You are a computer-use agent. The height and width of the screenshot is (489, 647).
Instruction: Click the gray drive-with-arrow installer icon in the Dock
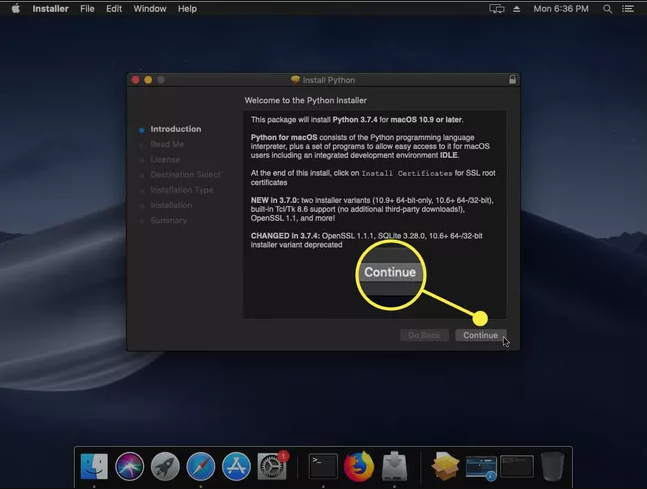[x=394, y=466]
